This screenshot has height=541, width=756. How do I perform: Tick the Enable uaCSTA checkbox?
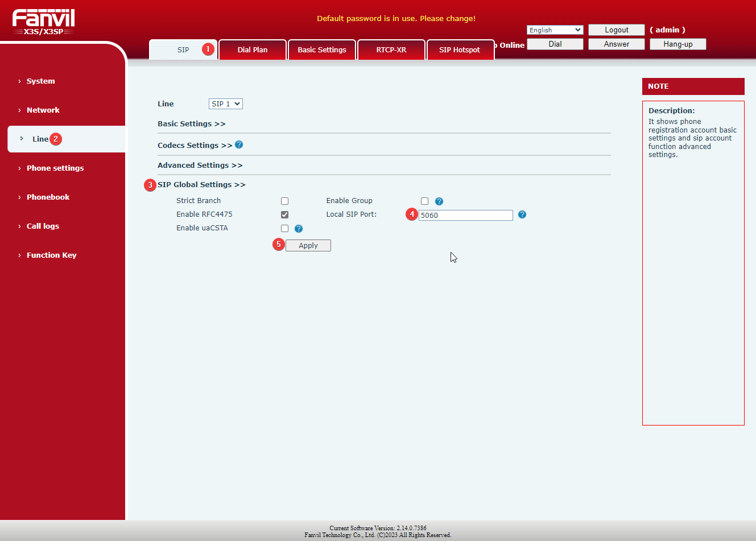click(x=285, y=229)
